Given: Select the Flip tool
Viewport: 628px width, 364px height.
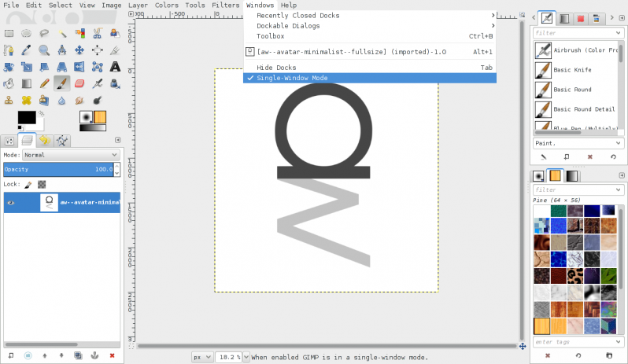Looking at the screenshot, I should coord(79,67).
